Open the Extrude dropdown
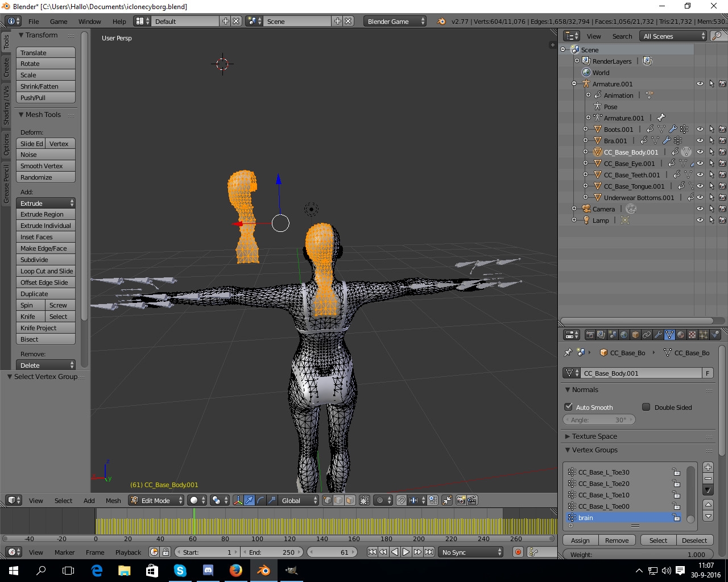This screenshot has width=728, height=582. [x=45, y=203]
